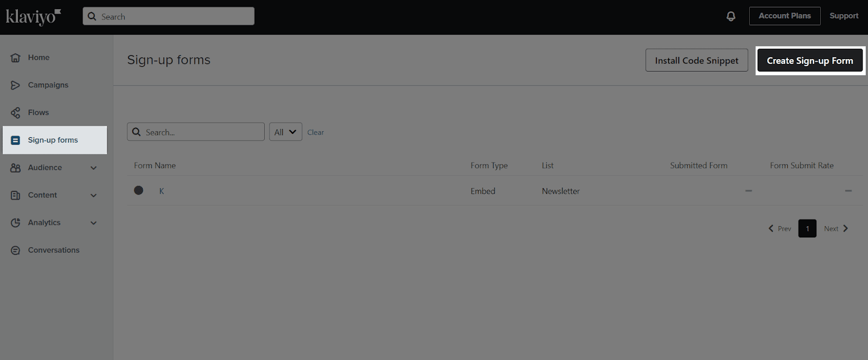Viewport: 868px width, 360px height.
Task: Click the Conversations chat-bubble icon
Action: coord(16,250)
